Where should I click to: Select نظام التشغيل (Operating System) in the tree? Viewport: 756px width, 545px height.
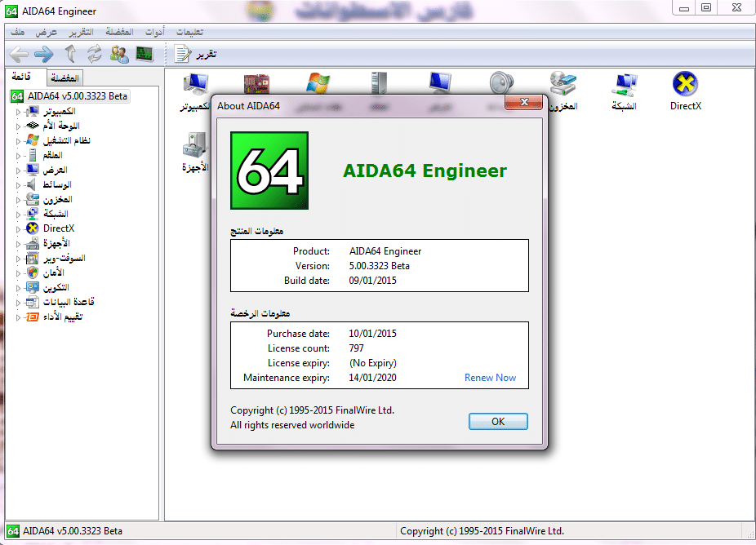pos(66,140)
